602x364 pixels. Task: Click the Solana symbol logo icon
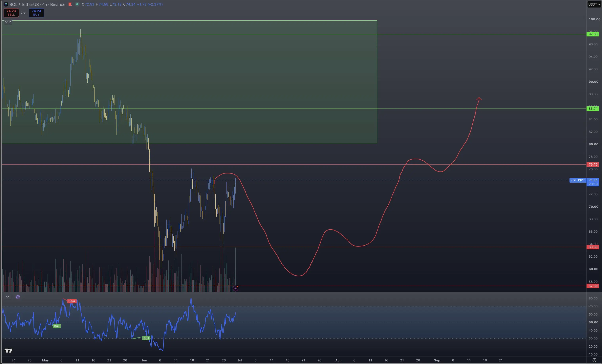pos(6,4)
